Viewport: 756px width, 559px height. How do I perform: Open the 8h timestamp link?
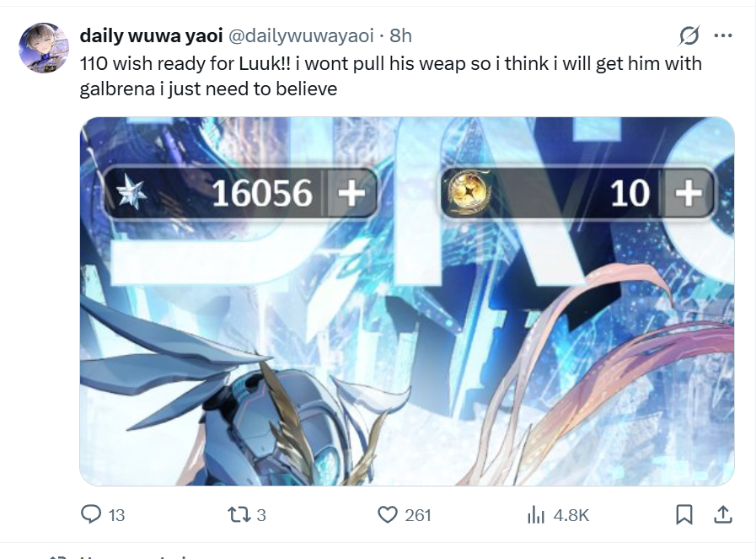point(400,35)
